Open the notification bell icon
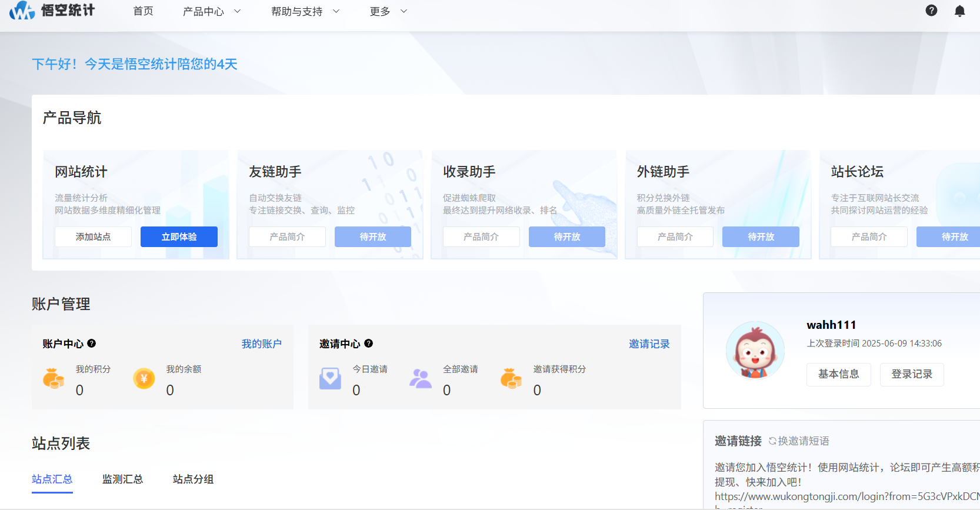This screenshot has width=980, height=510. [x=959, y=11]
